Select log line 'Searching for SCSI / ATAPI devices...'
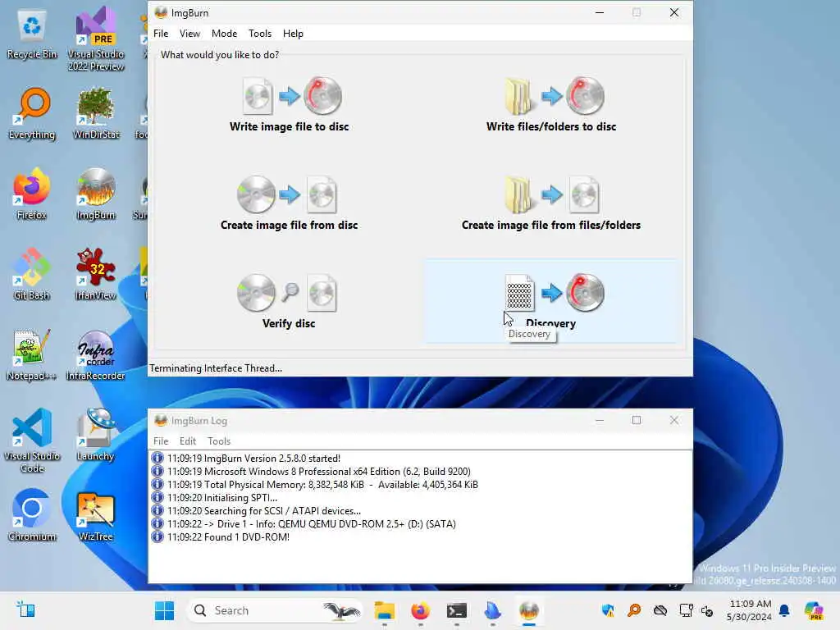840x630 pixels. (x=263, y=511)
